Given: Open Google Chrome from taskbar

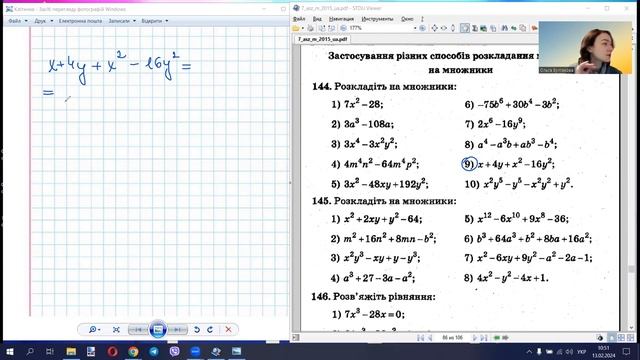Looking at the screenshot, I should (133, 351).
